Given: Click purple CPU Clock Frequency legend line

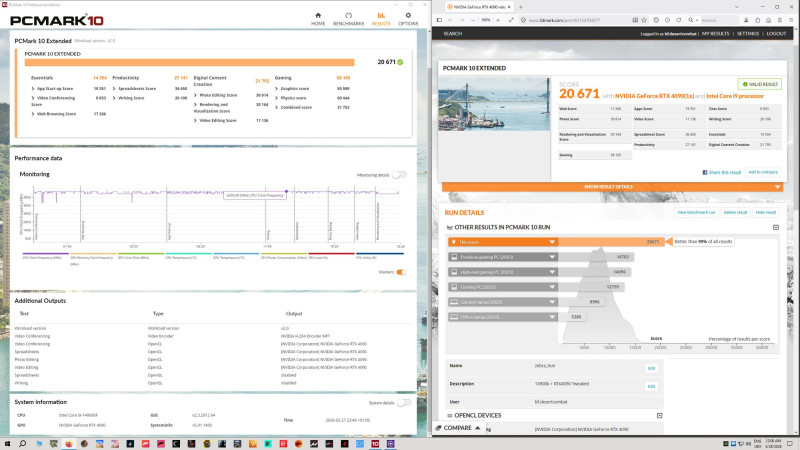Looking at the screenshot, I should tap(45, 253).
